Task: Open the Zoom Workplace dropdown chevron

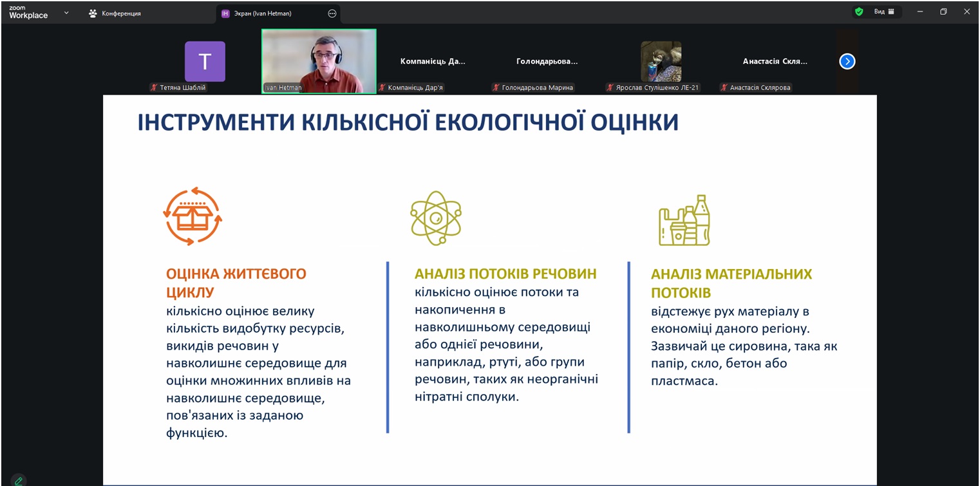Action: pyautogui.click(x=66, y=12)
